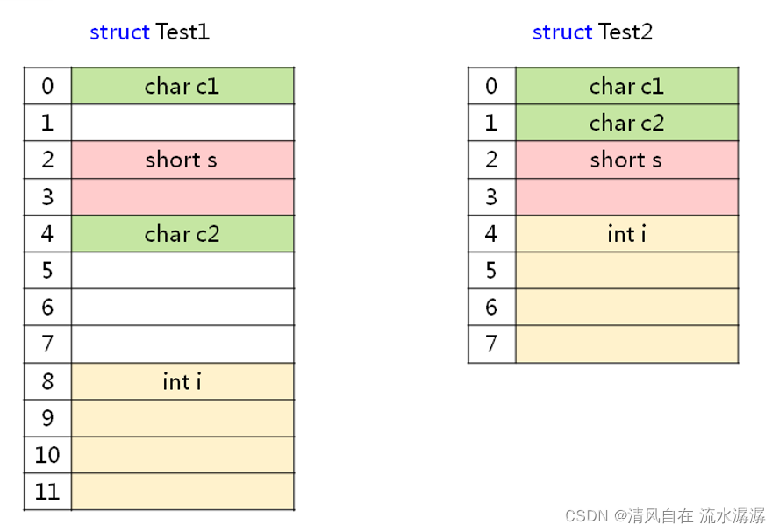The width and height of the screenshot is (779, 532).
Task: Select the char c2 cell in Test2
Action: coord(626,123)
